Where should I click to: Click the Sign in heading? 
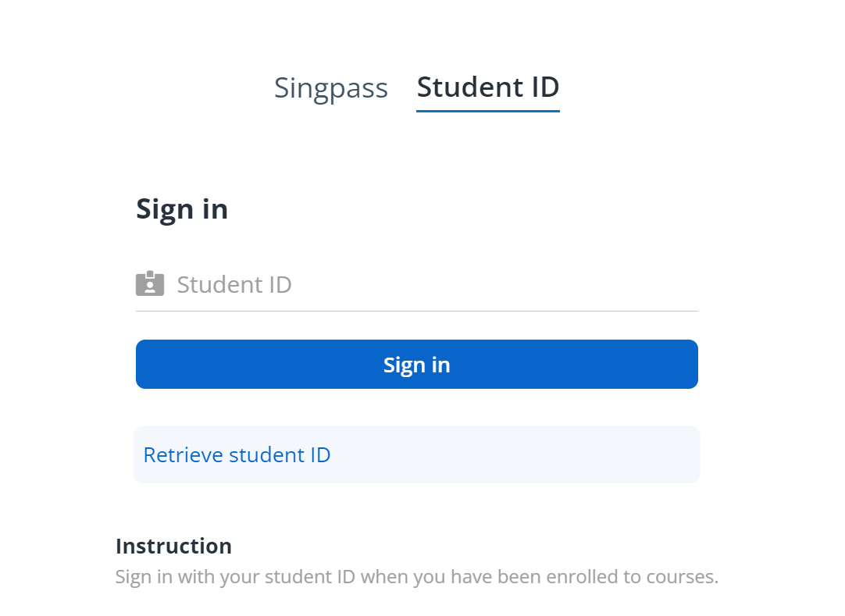pyautogui.click(x=182, y=208)
